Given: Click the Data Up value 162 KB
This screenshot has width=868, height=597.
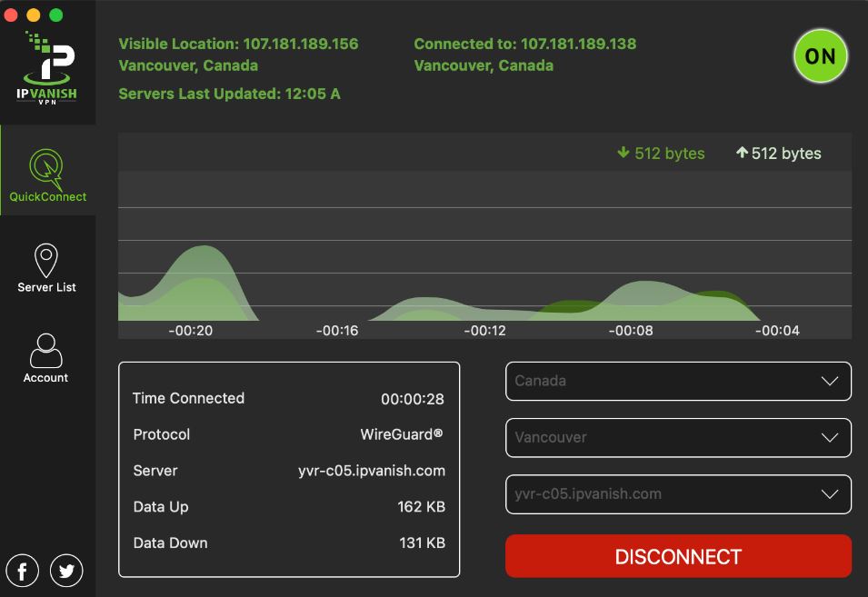Looking at the screenshot, I should coord(421,507).
